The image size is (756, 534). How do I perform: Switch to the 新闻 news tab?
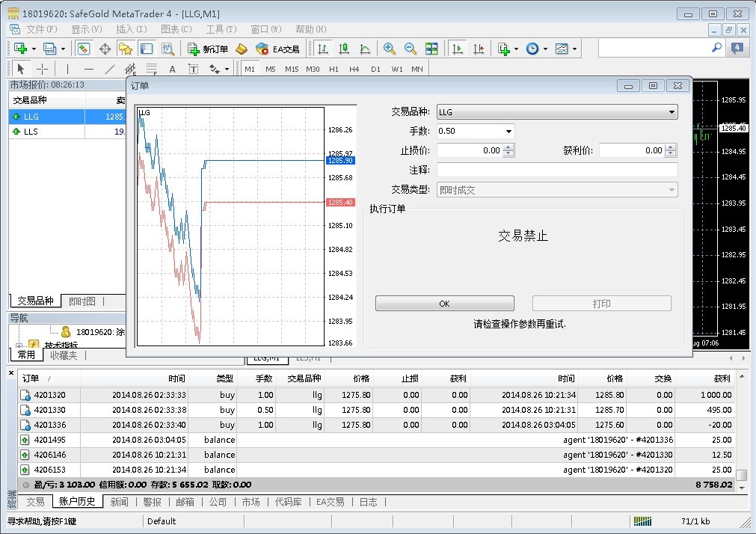pyautogui.click(x=119, y=502)
